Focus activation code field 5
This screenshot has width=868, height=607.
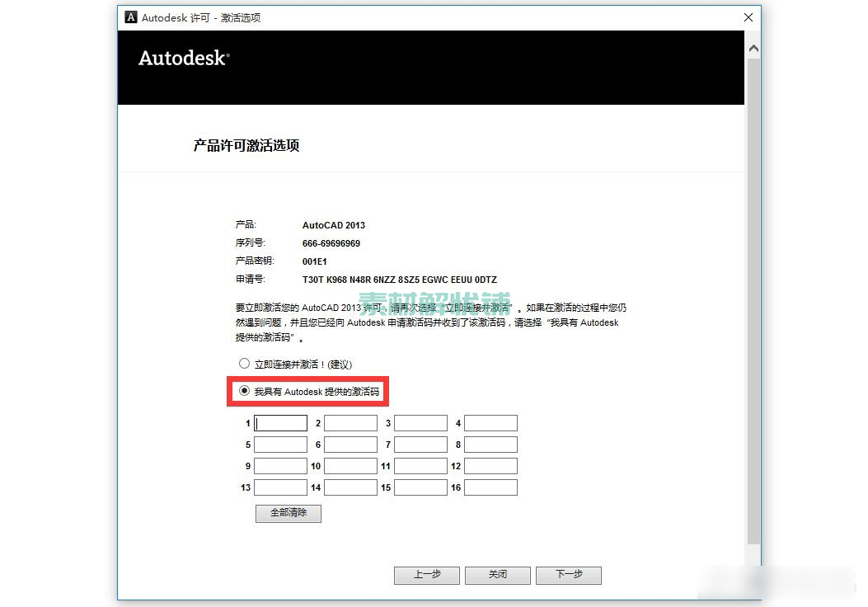point(280,445)
